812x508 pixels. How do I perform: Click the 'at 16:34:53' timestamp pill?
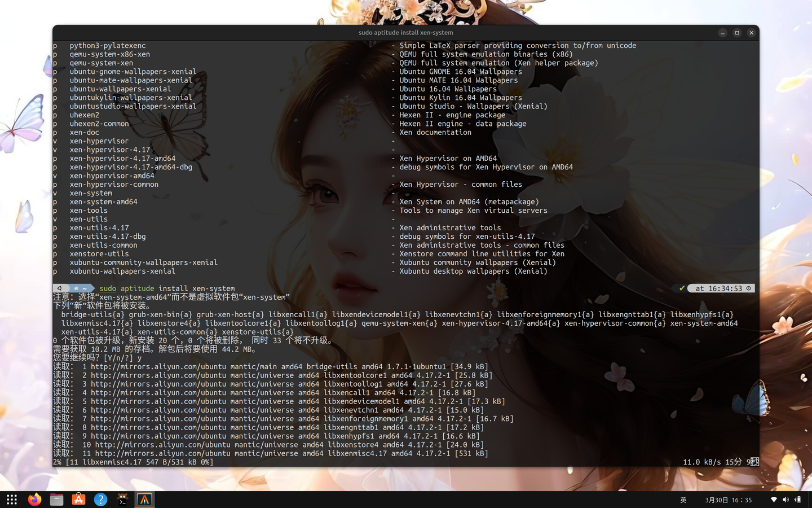click(x=720, y=288)
